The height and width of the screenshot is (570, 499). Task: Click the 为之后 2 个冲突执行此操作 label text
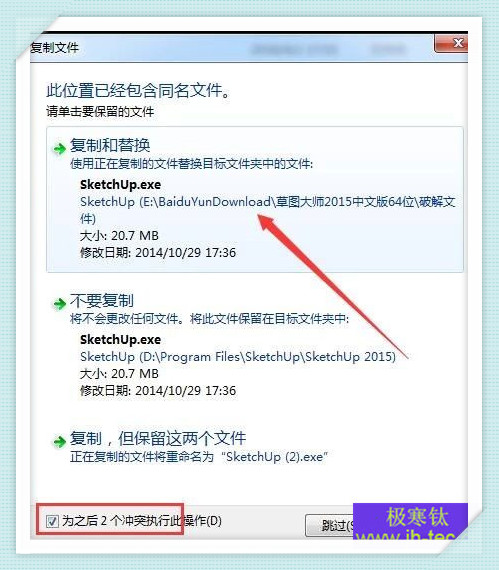tap(142, 521)
